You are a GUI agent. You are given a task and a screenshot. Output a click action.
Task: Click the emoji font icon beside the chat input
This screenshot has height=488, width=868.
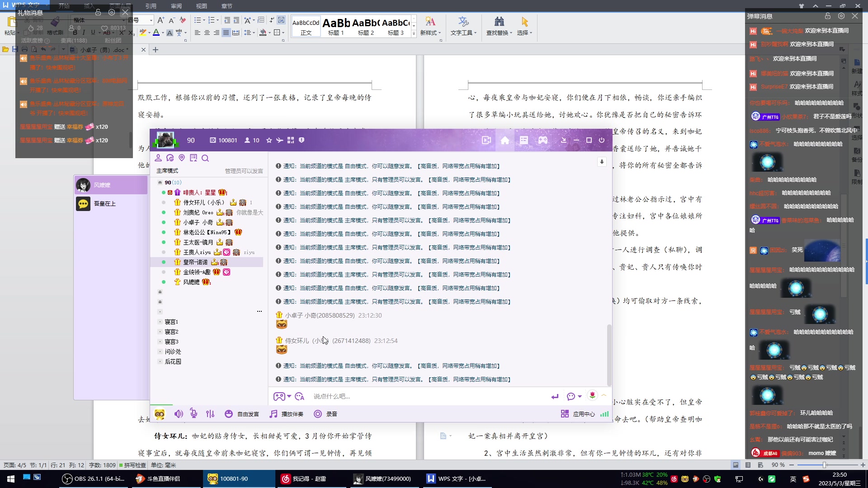(x=299, y=396)
